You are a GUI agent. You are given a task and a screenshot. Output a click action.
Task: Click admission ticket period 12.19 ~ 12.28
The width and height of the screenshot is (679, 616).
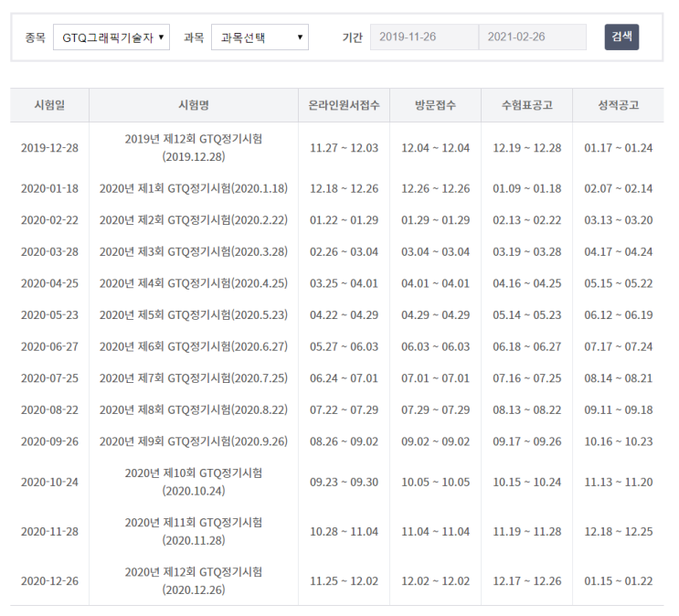coord(527,148)
